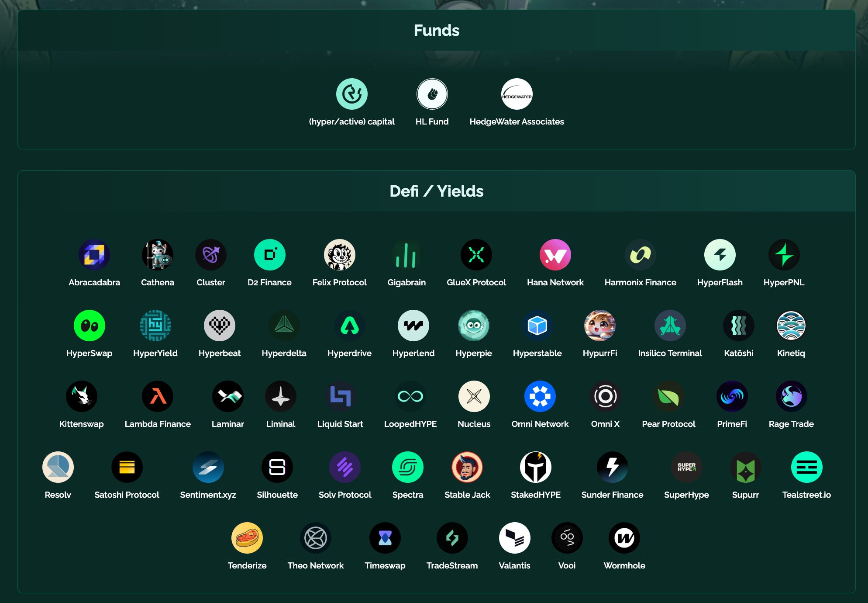Viewport: 868px width, 603px height.
Task: Open the Valantis icon
Action: tap(515, 538)
